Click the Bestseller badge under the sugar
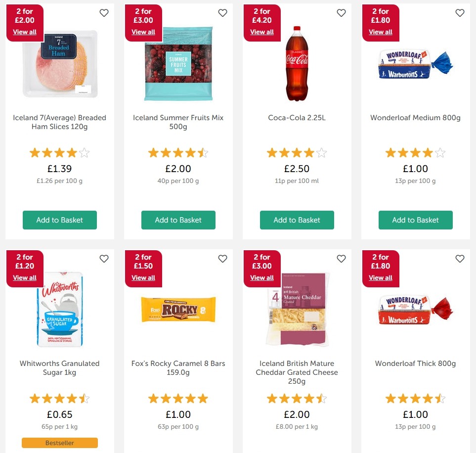 (x=59, y=443)
